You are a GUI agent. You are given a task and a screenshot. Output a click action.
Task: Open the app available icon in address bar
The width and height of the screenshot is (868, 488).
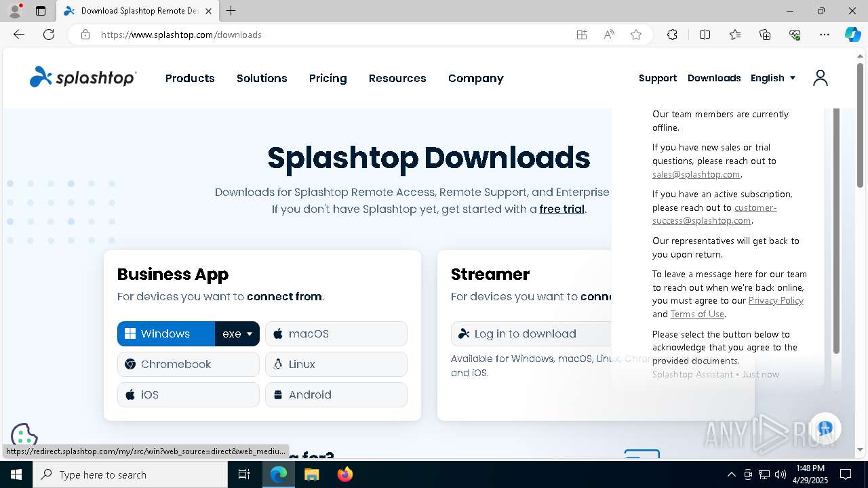click(x=582, y=35)
